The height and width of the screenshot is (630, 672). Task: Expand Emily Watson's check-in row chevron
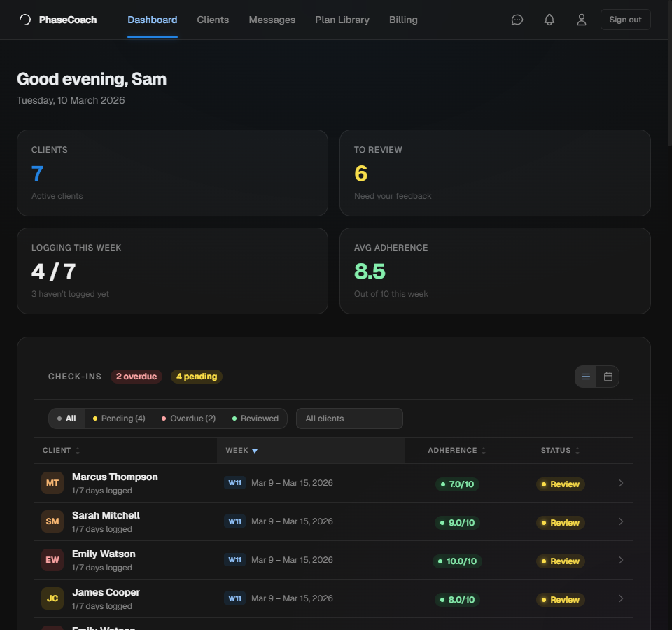pos(620,560)
